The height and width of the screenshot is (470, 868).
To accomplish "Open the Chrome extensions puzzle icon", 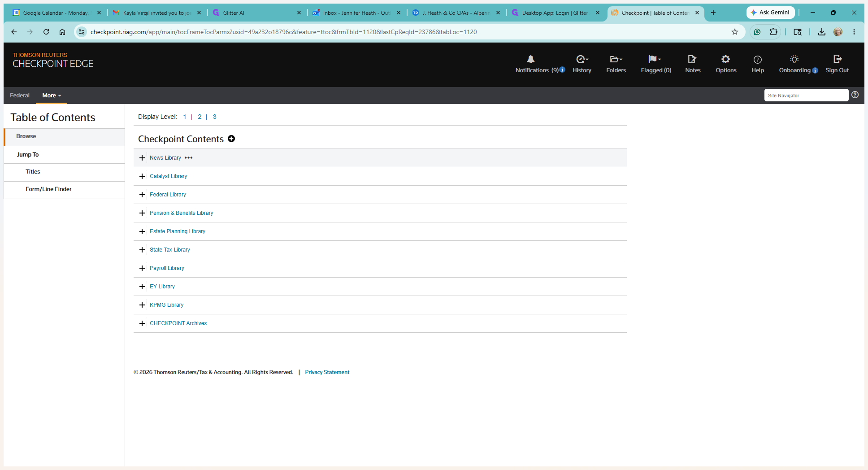I will (x=773, y=32).
